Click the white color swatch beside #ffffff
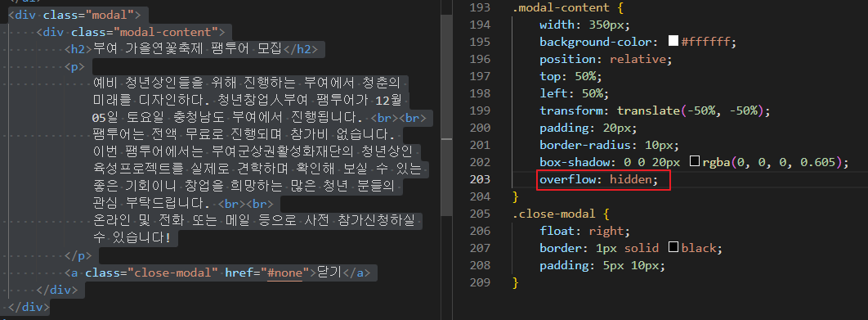This screenshot has width=868, height=320. (x=673, y=42)
